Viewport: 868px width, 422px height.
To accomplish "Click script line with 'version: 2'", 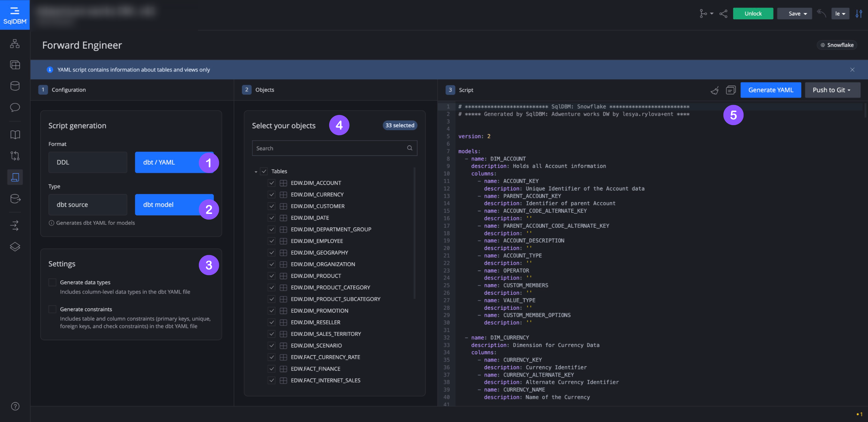I will click(474, 136).
